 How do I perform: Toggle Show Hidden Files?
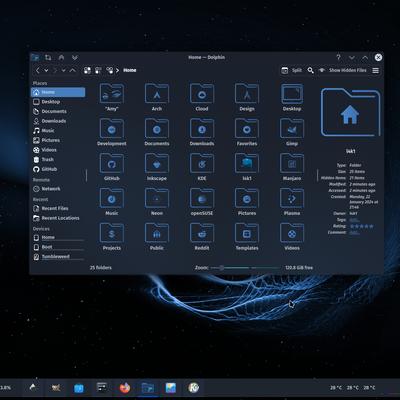coord(342,70)
